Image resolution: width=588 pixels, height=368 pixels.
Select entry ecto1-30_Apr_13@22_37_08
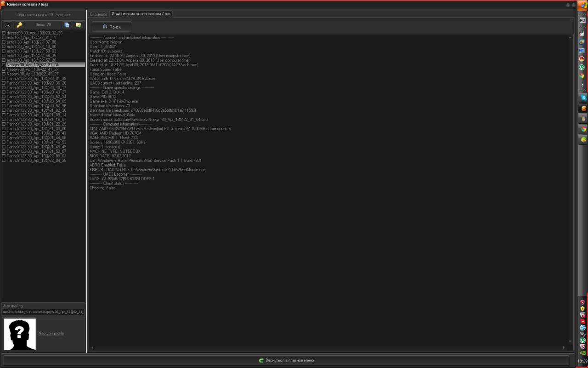click(31, 42)
